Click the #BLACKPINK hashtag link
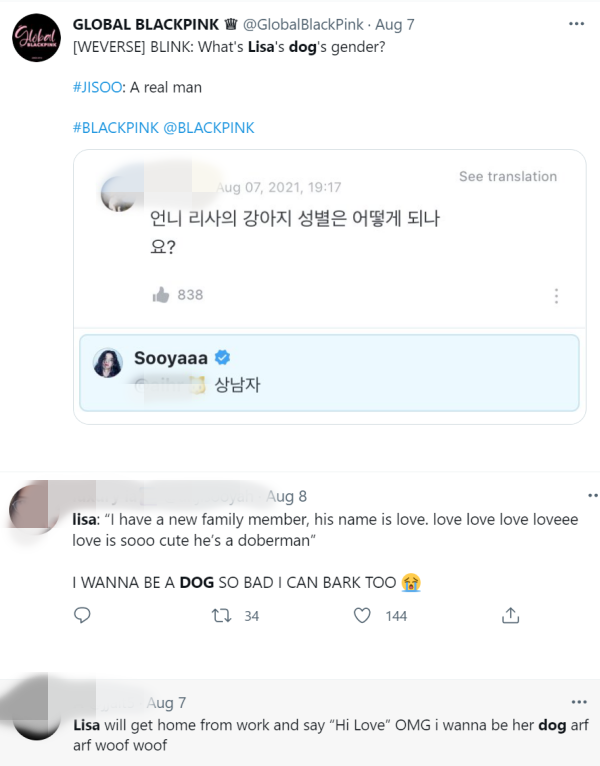The image size is (600, 766). tap(116, 128)
